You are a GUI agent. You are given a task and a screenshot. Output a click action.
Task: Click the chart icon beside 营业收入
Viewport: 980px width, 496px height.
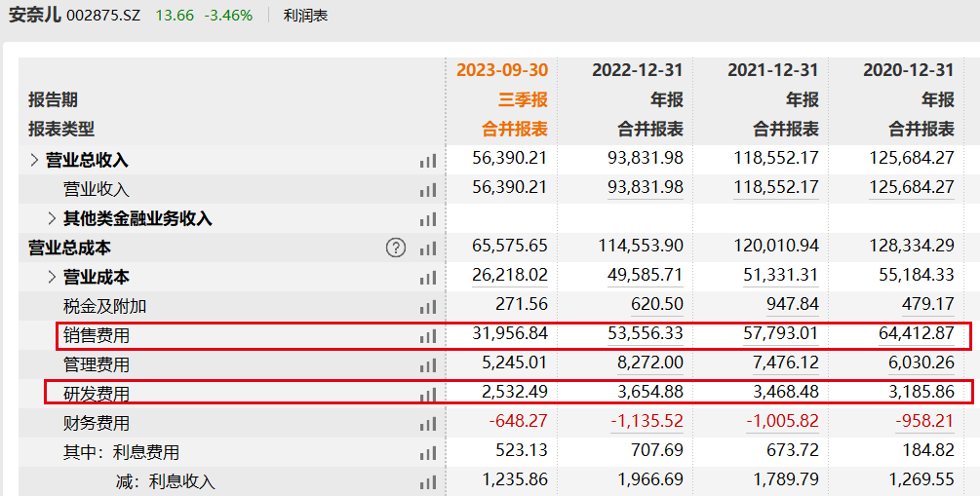pyautogui.click(x=428, y=190)
